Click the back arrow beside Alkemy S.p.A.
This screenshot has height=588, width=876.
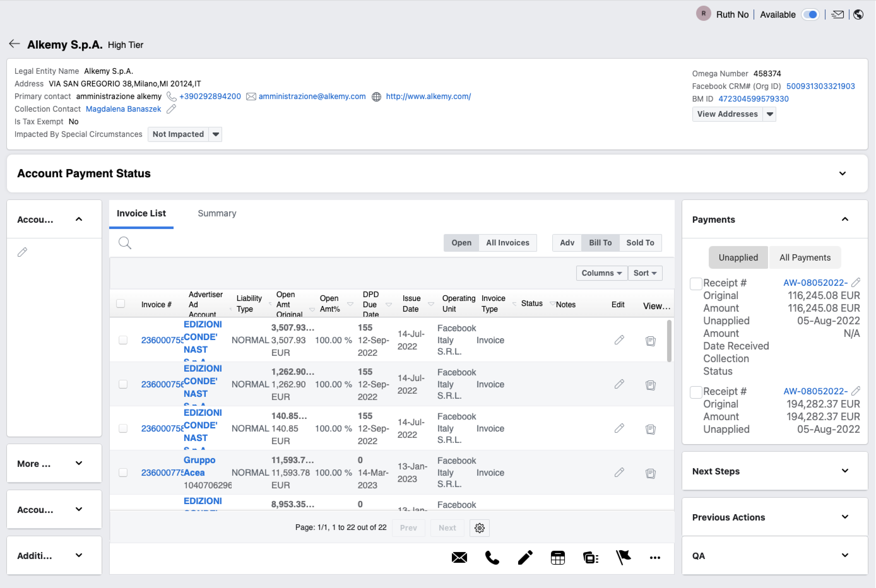point(14,44)
